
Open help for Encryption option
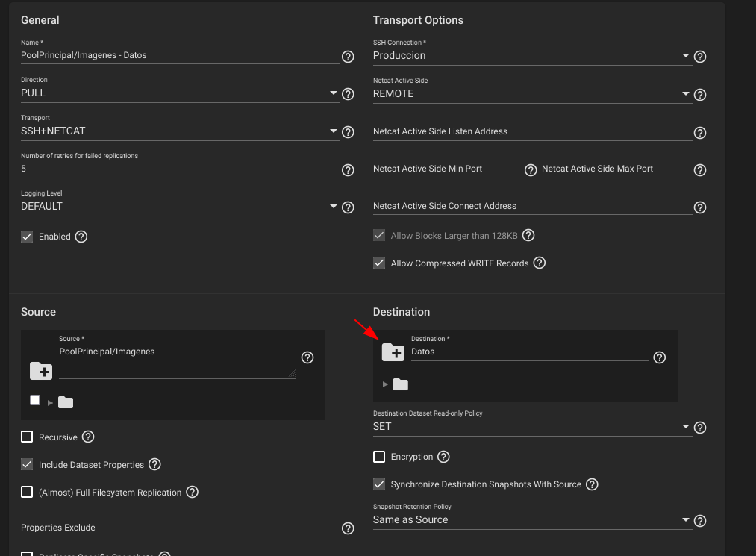(x=443, y=457)
